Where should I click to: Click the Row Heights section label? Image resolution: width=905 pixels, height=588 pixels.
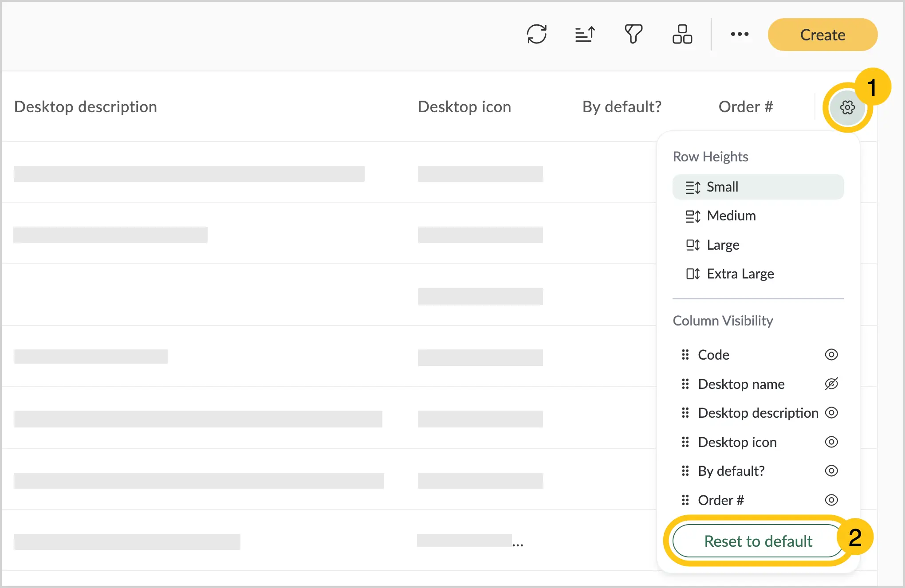pos(710,157)
